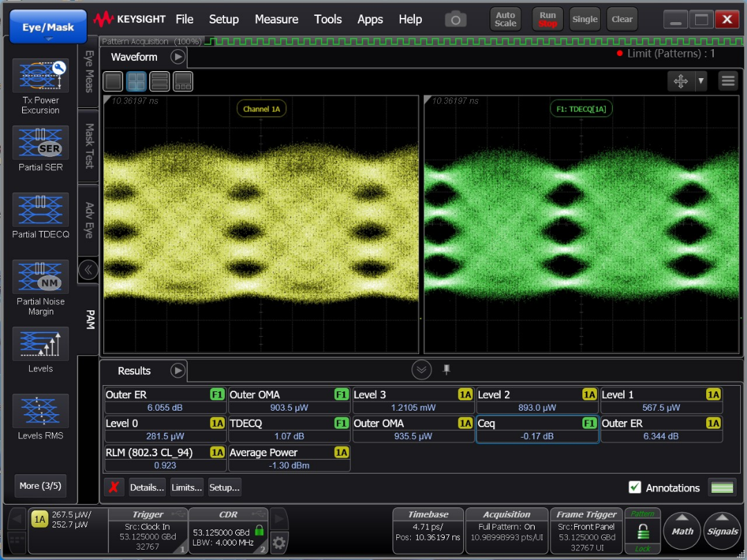Select the Tx Power Excursion measurement icon
747x560 pixels.
(40, 76)
